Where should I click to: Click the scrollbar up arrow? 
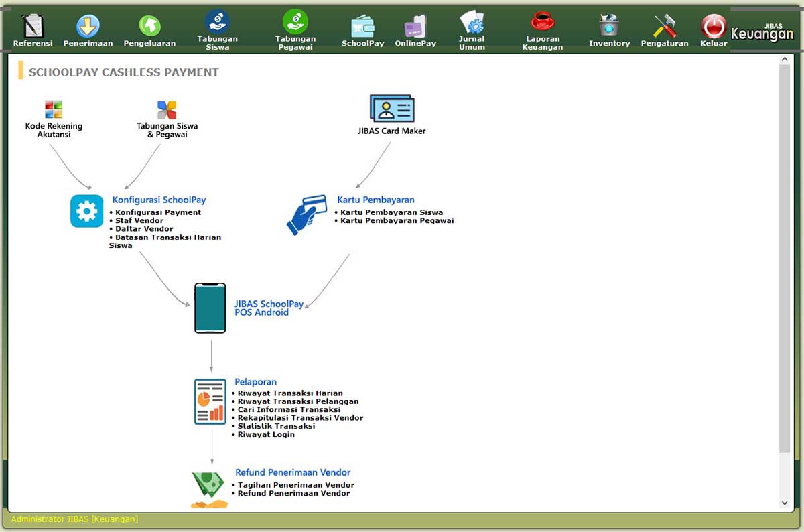pos(785,60)
